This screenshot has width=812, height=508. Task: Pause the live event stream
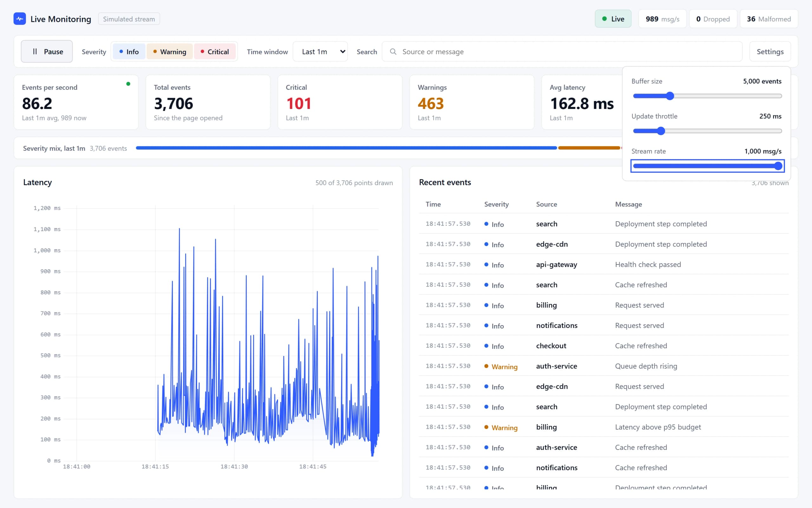(47, 51)
